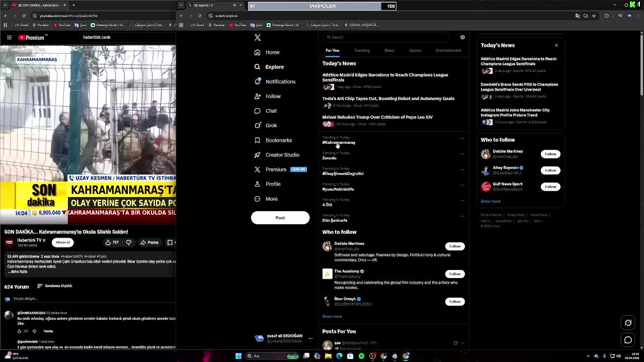Mute the X Explore tab audio
Image resolution: width=644 pixels, height=362 pixels.
coord(234,5)
